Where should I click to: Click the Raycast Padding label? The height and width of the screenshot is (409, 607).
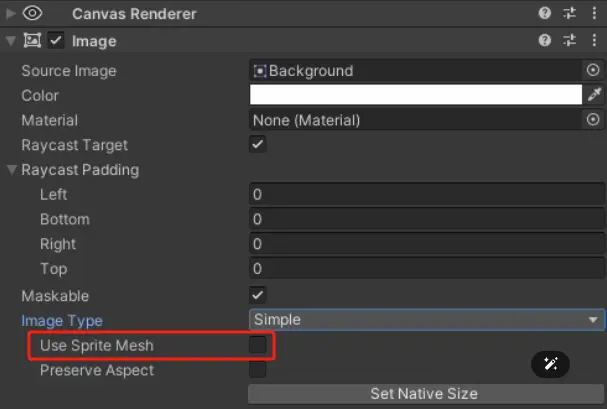click(80, 170)
